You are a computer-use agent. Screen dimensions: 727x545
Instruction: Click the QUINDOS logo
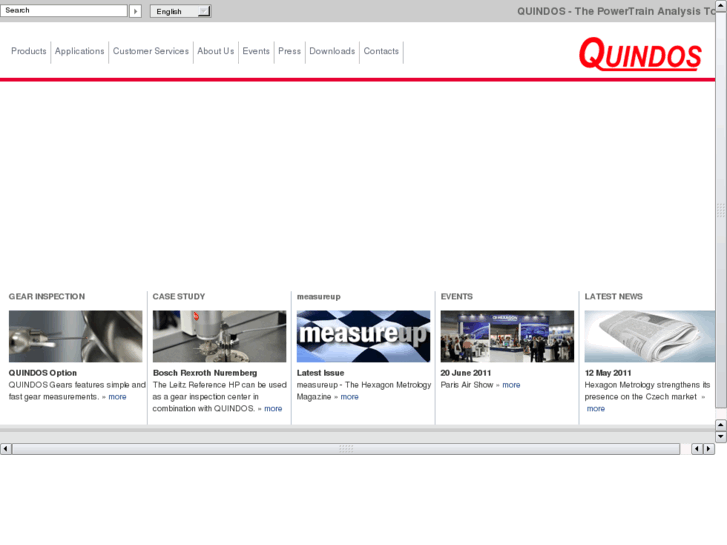[x=640, y=54]
